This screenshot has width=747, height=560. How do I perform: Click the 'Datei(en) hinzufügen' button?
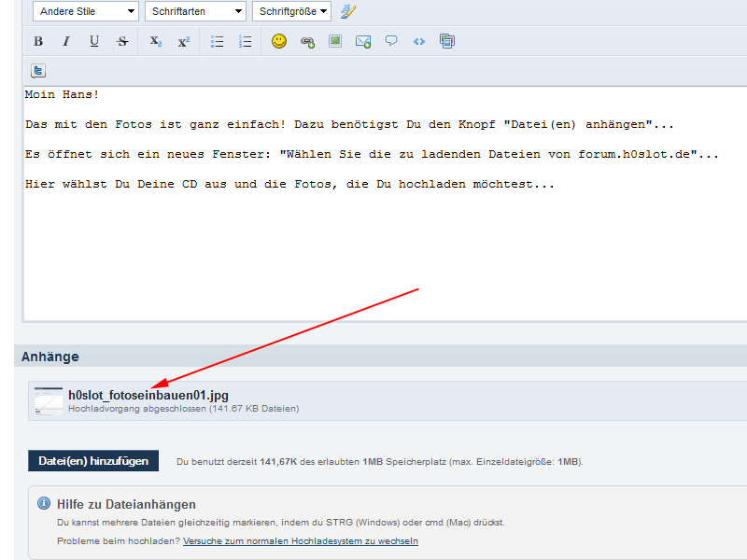[93, 461]
